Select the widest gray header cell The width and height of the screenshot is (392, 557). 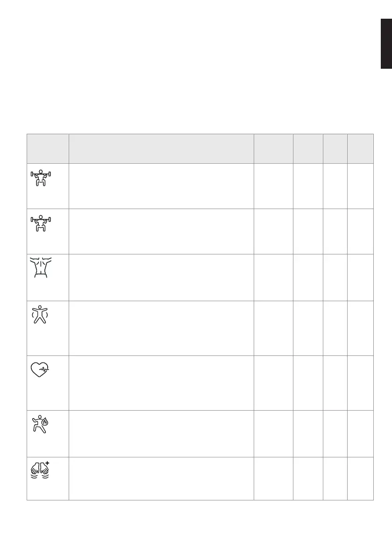161,148
